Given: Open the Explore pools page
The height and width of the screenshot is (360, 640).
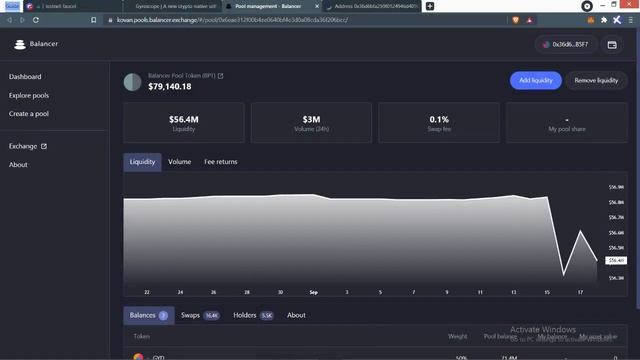Looking at the screenshot, I should pos(29,96).
